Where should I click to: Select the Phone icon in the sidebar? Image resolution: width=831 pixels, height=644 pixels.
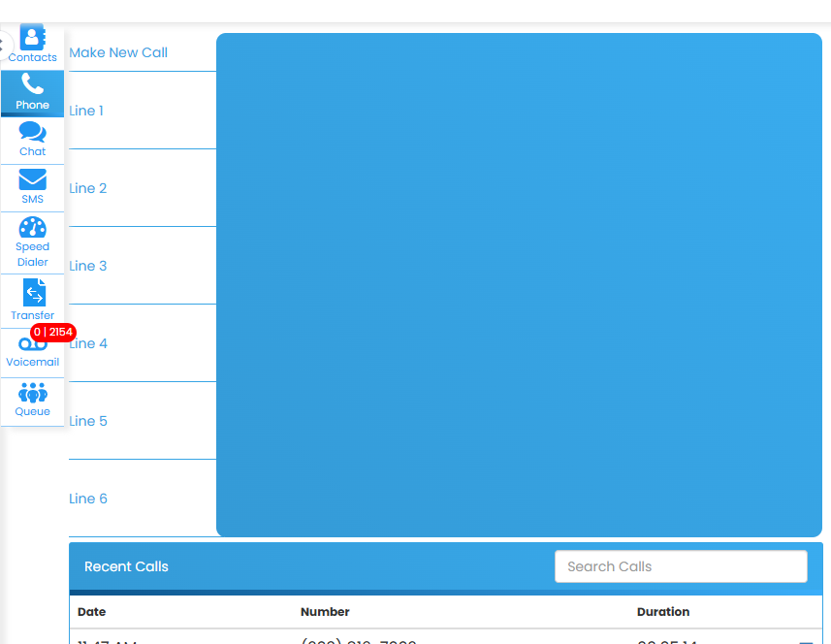pyautogui.click(x=32, y=92)
